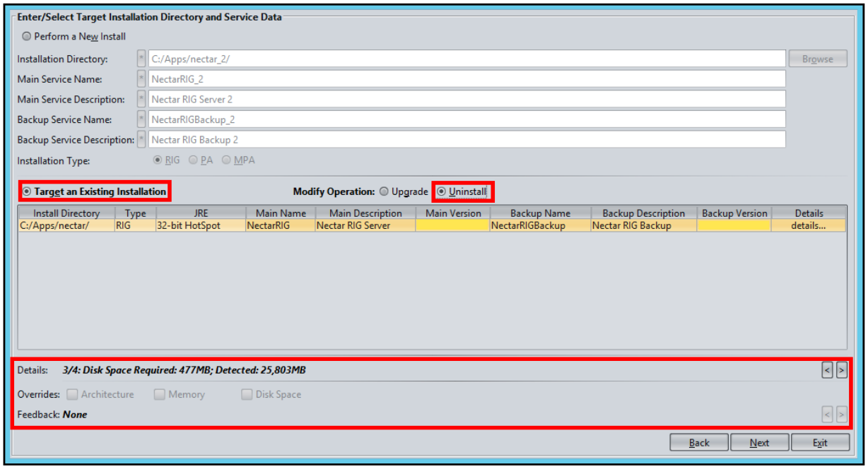868x469 pixels.
Task: Sort by the JRE column header
Action: (200, 213)
